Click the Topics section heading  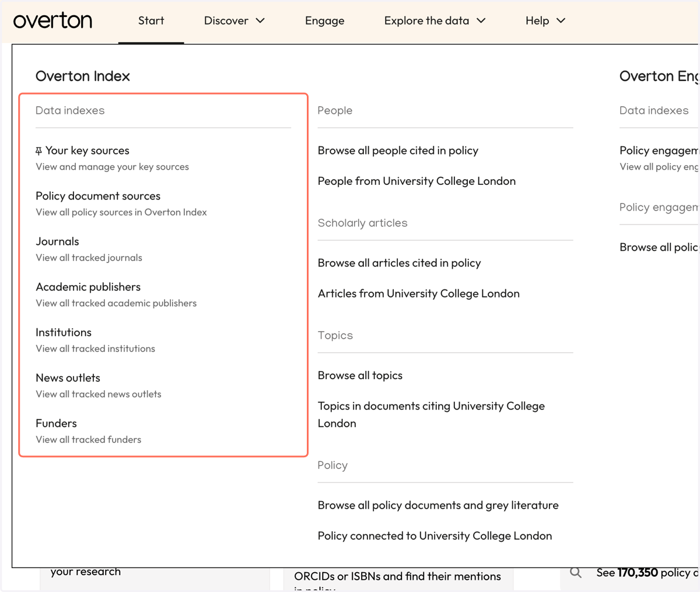[x=335, y=335]
